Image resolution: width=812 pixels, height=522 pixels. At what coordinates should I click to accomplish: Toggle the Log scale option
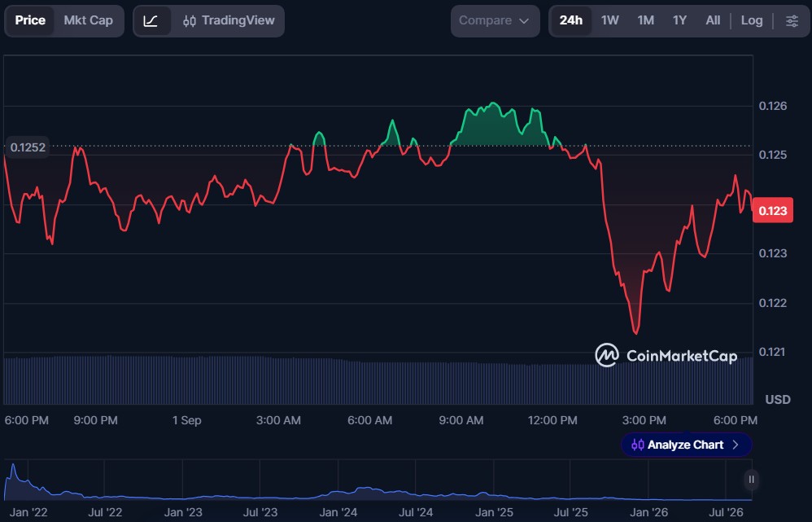752,20
